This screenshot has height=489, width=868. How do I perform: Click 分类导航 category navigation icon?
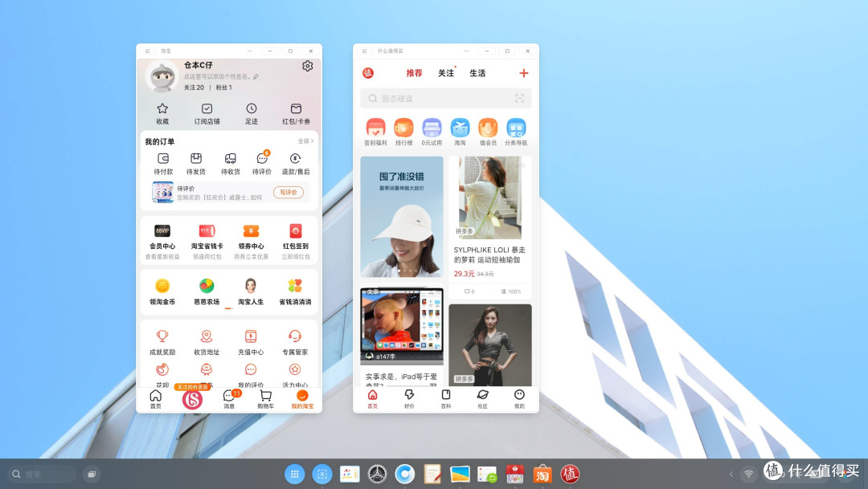516,128
